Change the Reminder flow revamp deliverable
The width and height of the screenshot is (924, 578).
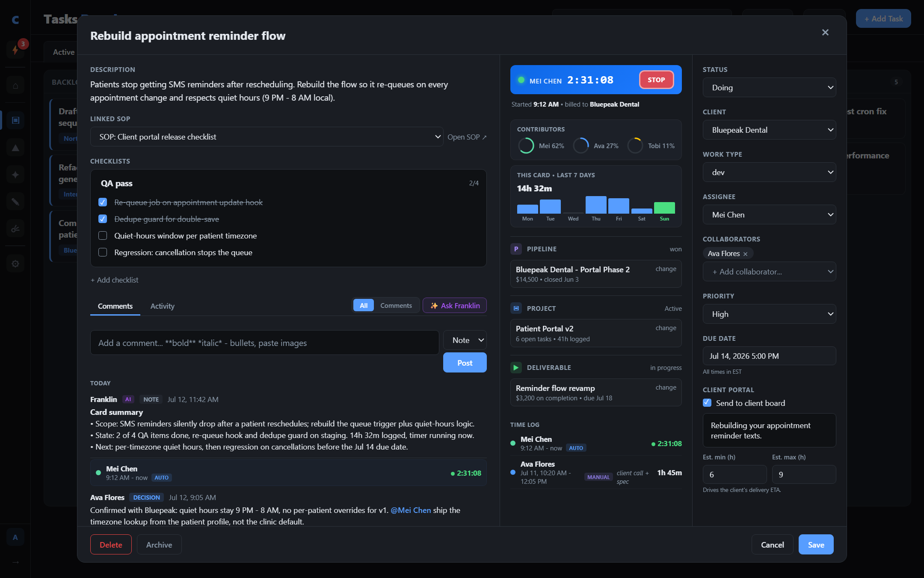pos(666,387)
